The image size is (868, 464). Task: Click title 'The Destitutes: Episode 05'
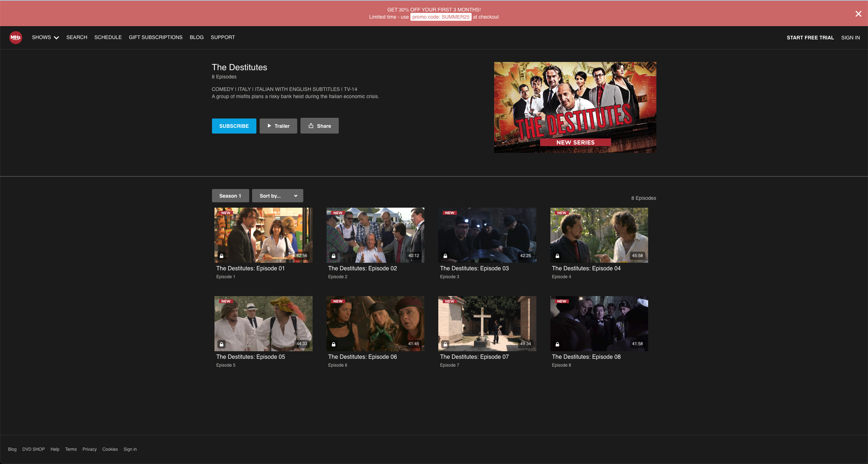pyautogui.click(x=251, y=357)
